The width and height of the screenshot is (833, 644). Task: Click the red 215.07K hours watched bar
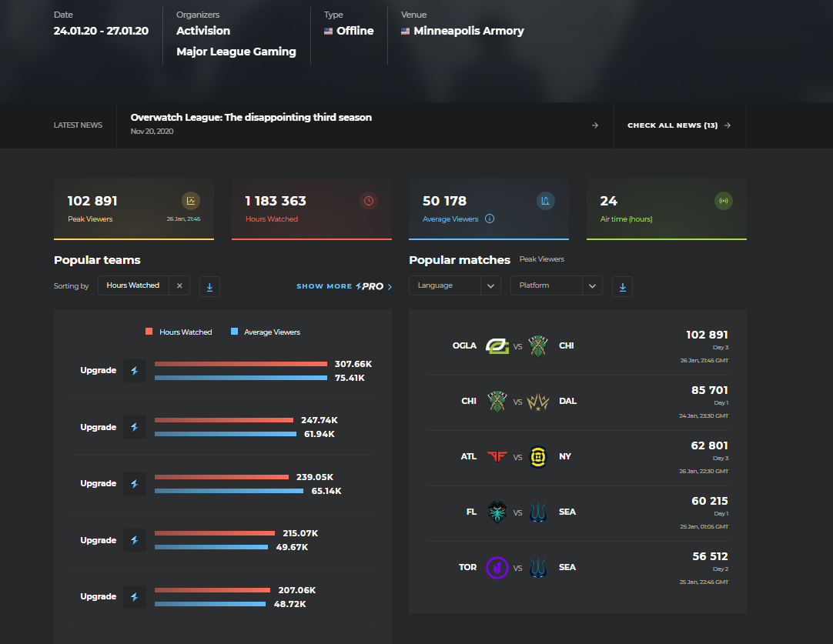pos(215,533)
